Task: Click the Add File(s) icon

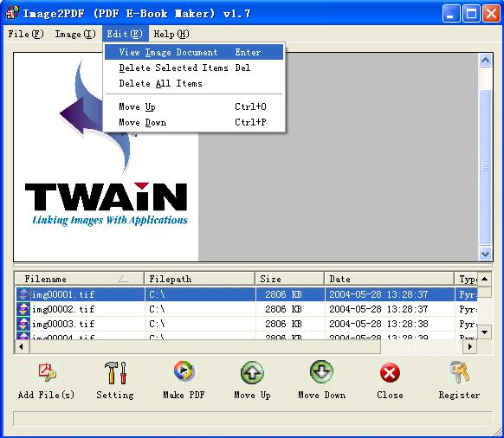Action: [47, 372]
